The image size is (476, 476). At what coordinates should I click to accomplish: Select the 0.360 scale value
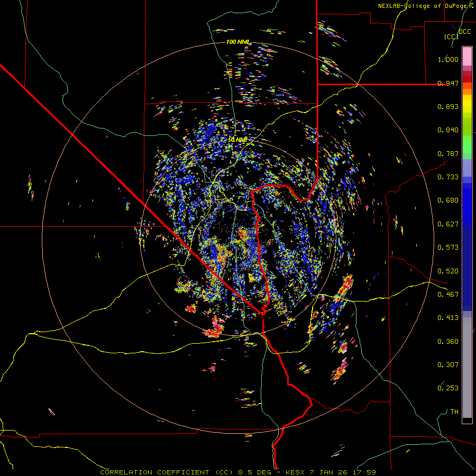(448, 342)
